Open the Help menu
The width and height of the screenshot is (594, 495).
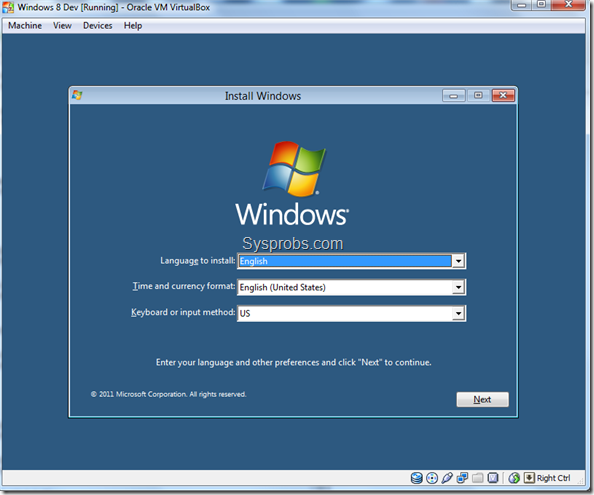point(133,26)
